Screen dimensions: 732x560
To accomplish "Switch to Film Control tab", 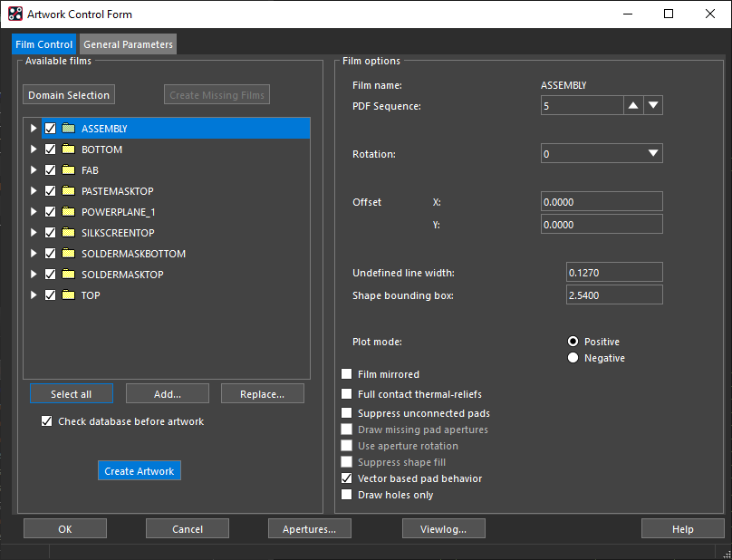I will point(43,44).
